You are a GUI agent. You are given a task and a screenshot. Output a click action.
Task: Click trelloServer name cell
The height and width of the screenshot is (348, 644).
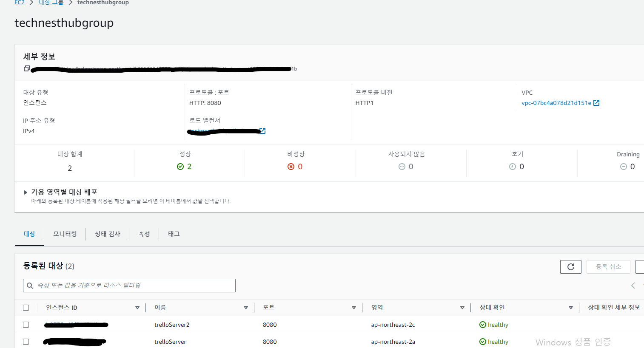(x=170, y=342)
